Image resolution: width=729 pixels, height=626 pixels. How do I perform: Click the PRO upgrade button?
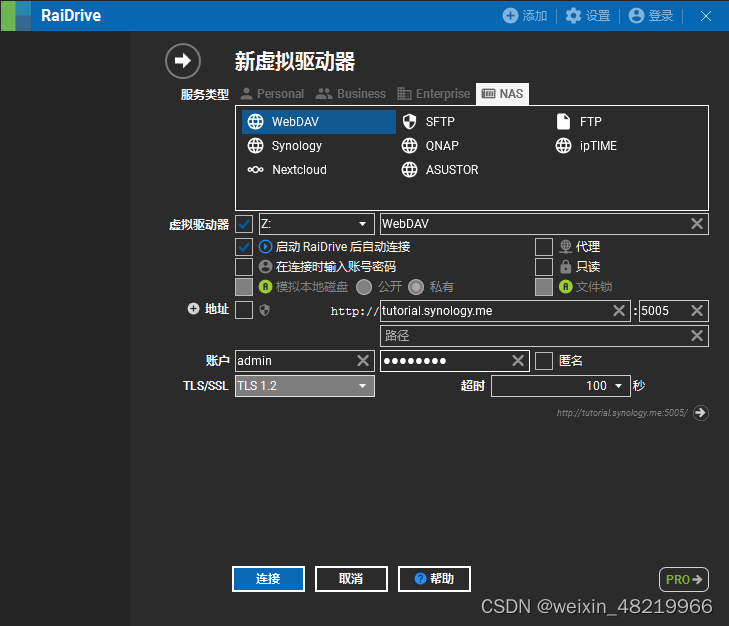pos(683,579)
